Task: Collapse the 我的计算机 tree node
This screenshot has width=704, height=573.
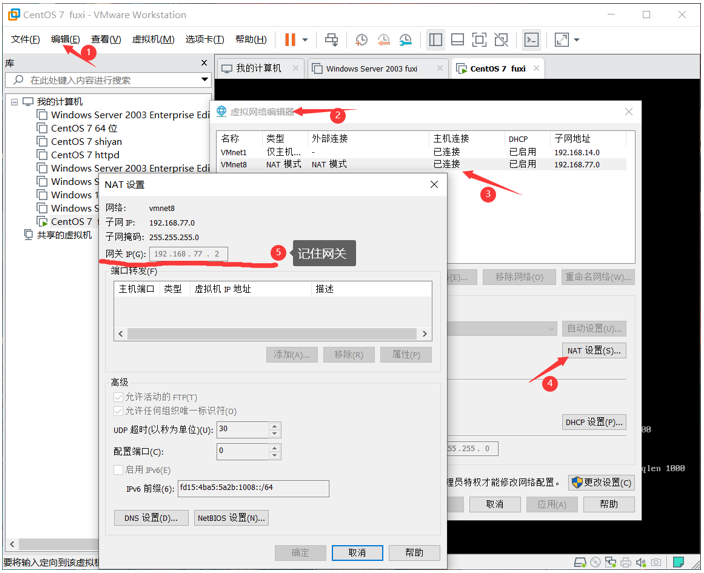Action: [x=14, y=102]
